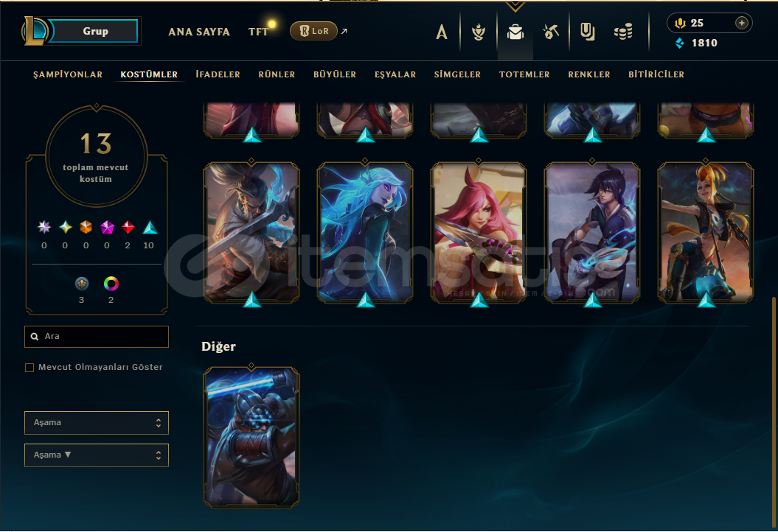Open the Collection briefcase icon

[515, 32]
